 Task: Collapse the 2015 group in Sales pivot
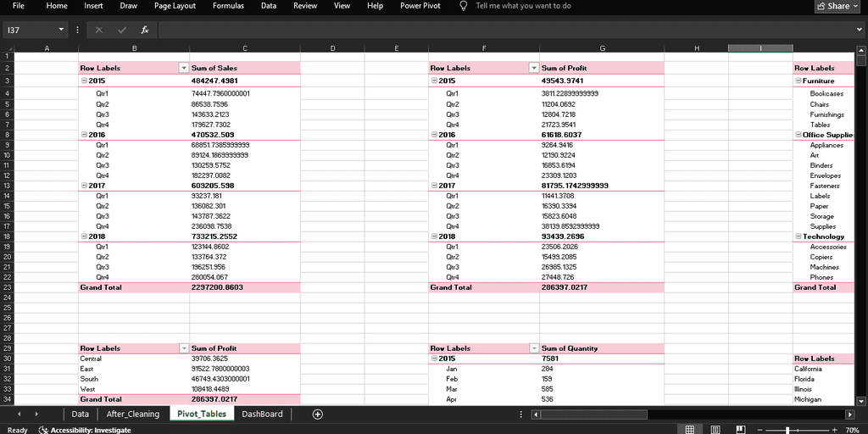[83, 81]
